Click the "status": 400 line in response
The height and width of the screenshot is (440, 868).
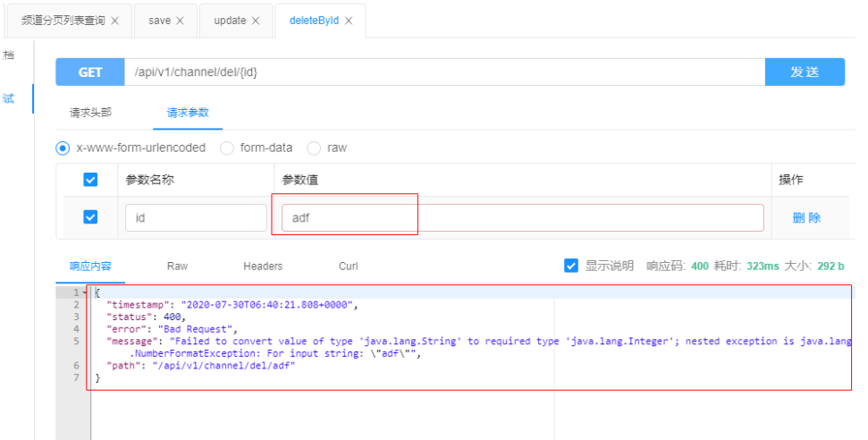pos(146,317)
